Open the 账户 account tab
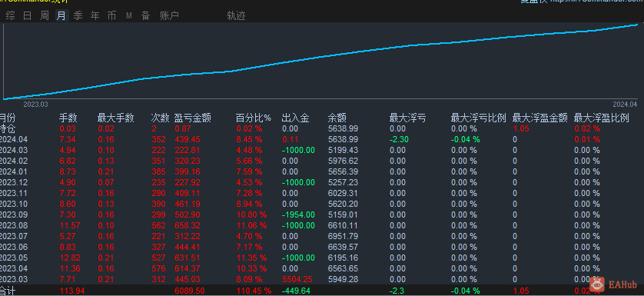This screenshot has height=296, width=644. [x=169, y=16]
